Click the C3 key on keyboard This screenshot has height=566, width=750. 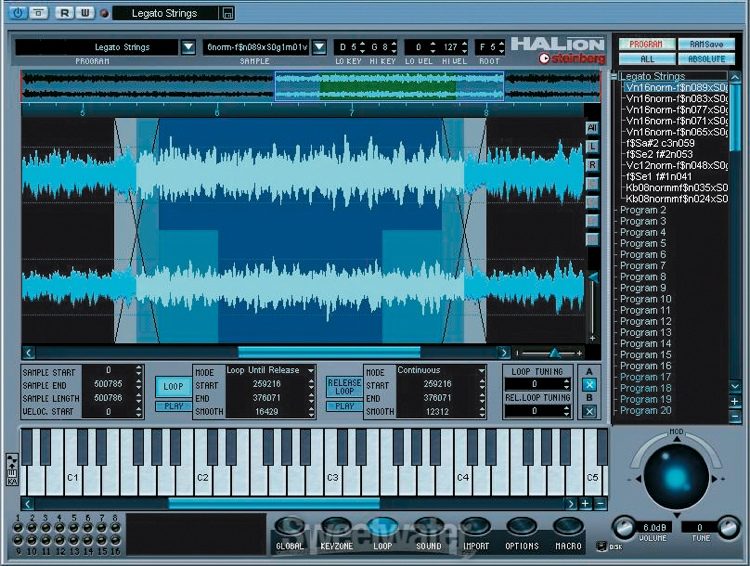[x=332, y=477]
